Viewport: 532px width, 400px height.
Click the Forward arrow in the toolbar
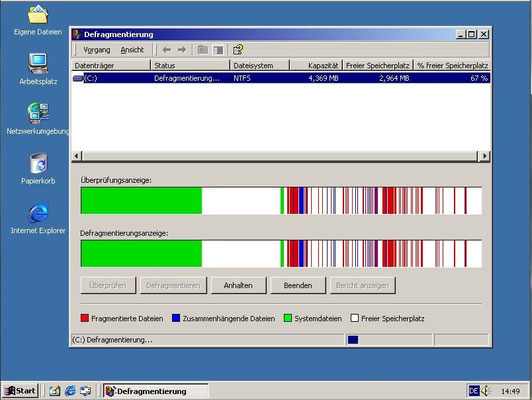[182, 50]
